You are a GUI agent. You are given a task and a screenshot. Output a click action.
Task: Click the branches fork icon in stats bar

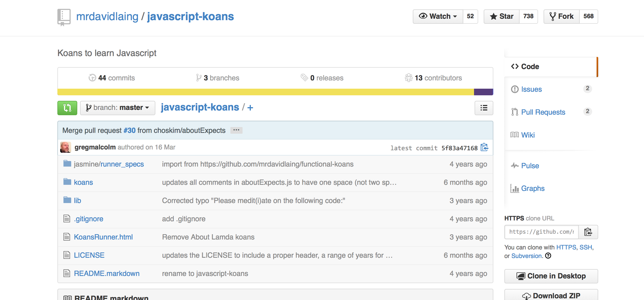(x=199, y=78)
